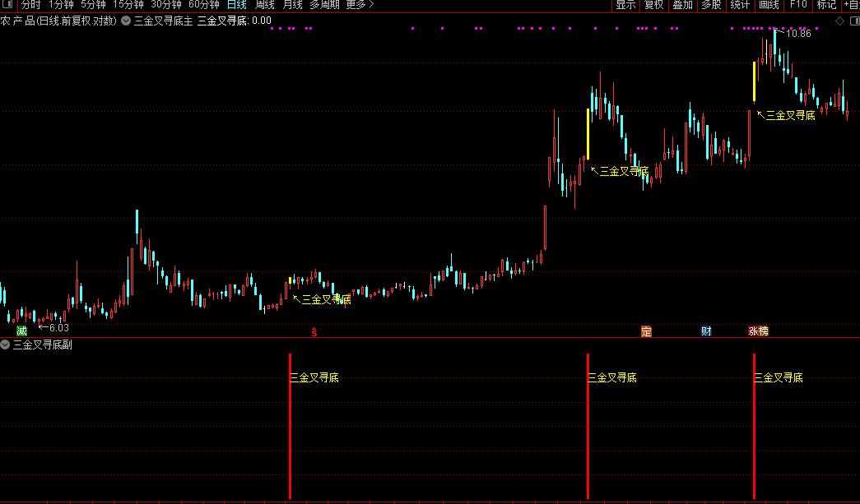Select the 15分钟 period tab
Image resolution: width=860 pixels, height=504 pixels.
pos(128,6)
